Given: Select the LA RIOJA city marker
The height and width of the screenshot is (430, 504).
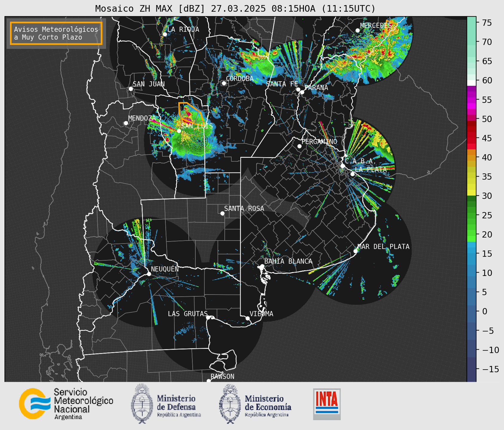Looking at the screenshot, I should coord(165,34).
